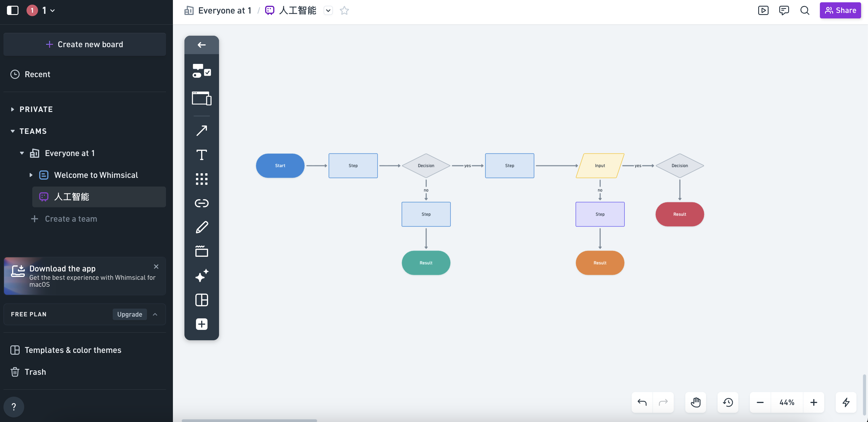The width and height of the screenshot is (868, 422).
Task: Dismiss the Download the app banner
Action: 156,267
